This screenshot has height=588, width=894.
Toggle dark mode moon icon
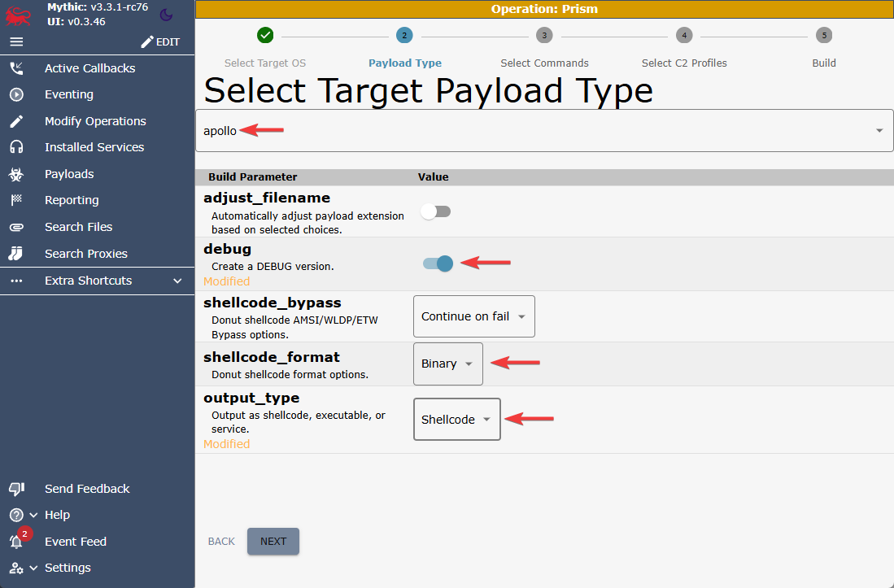(x=166, y=15)
